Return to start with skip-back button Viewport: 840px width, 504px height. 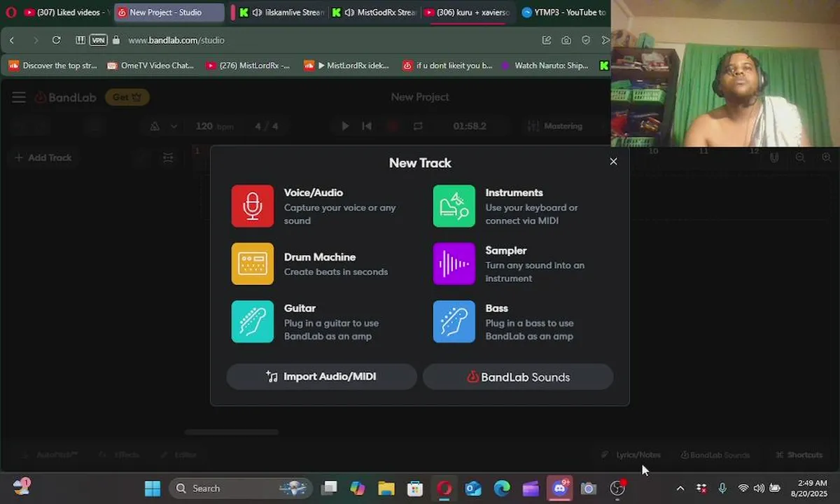366,126
